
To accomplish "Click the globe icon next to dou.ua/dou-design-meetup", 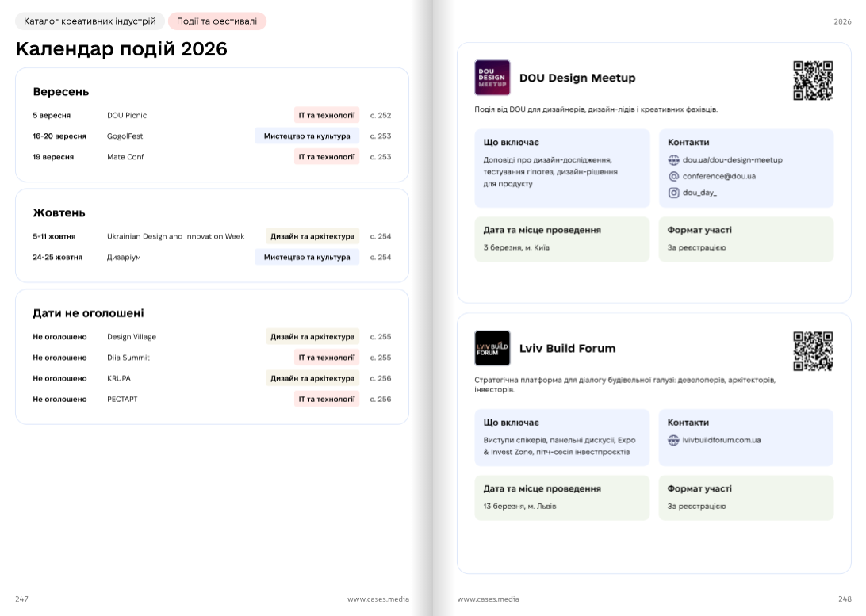I will coord(674,160).
